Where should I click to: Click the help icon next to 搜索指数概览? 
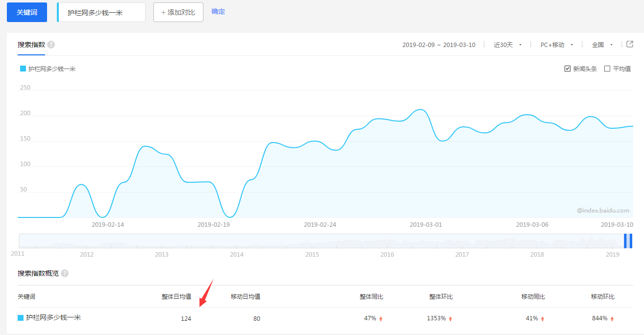(65, 273)
